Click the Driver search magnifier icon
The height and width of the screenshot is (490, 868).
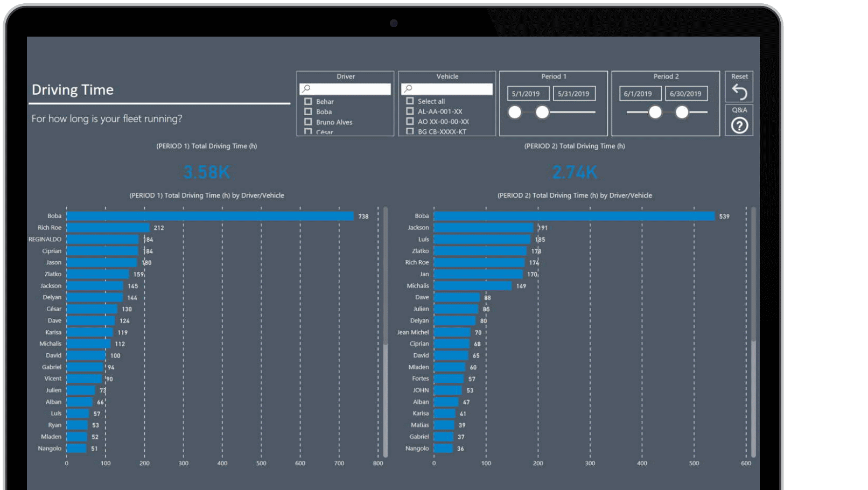[x=306, y=89]
